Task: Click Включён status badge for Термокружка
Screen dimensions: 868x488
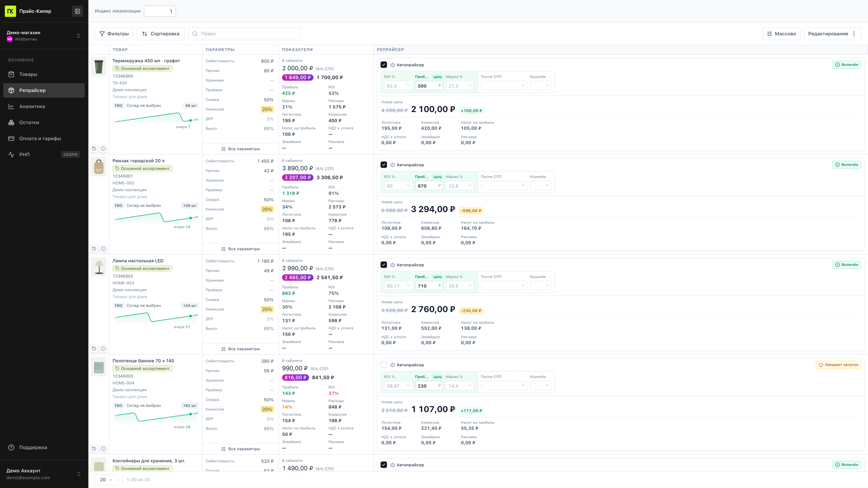Action: point(846,65)
